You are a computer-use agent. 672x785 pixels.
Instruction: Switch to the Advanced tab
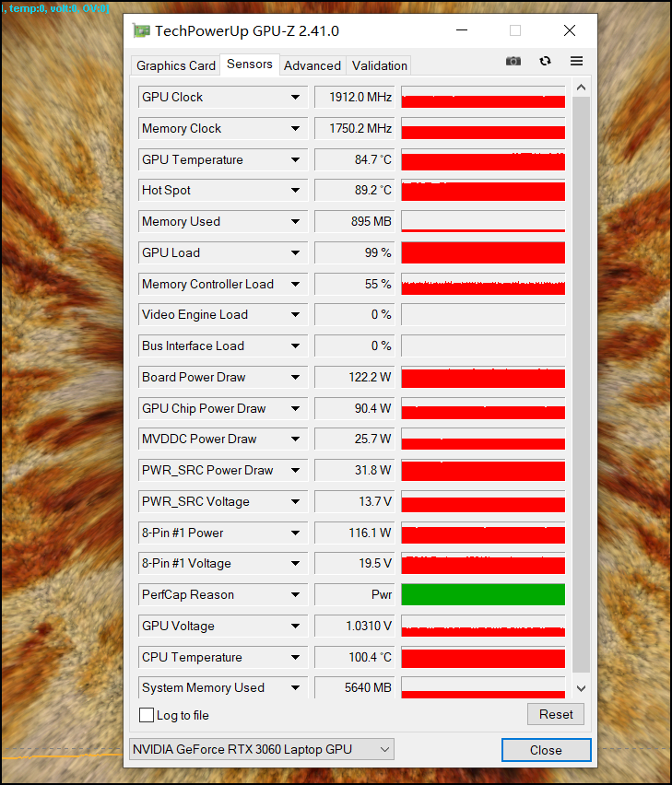pyautogui.click(x=312, y=65)
